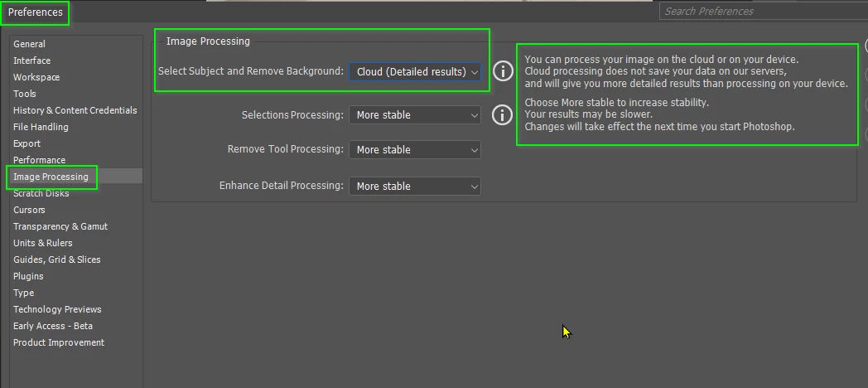Click text 'Choose More stable to increase stability.'
The image size is (868, 388).
616,103
